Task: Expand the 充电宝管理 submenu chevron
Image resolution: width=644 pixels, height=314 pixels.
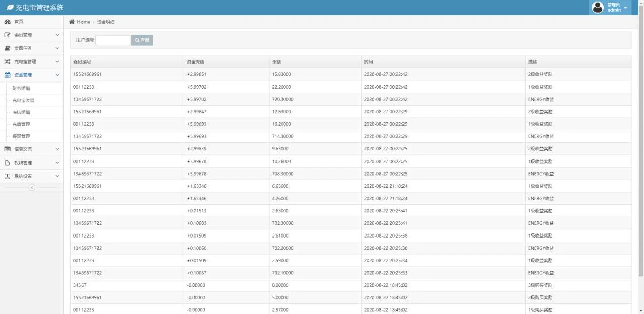Action: tap(57, 62)
